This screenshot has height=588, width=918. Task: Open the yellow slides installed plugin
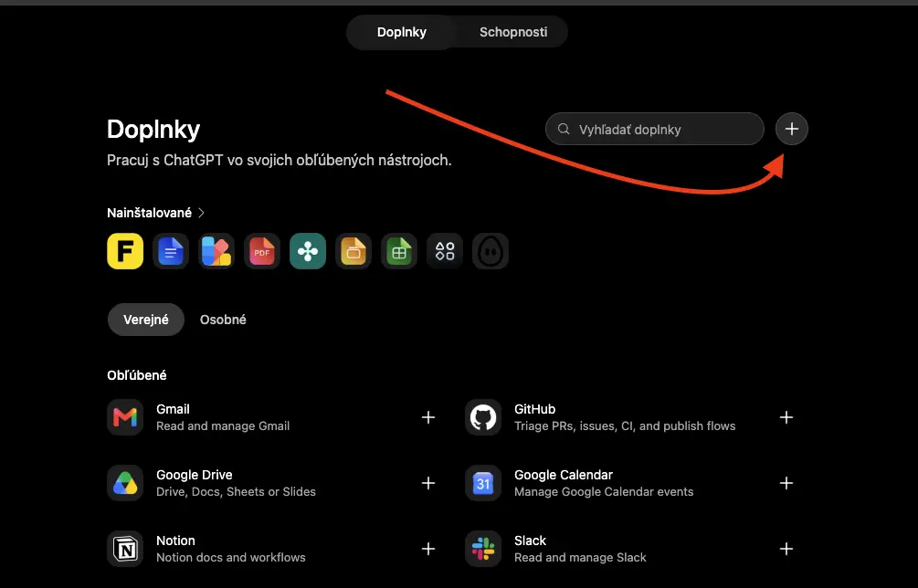click(353, 251)
